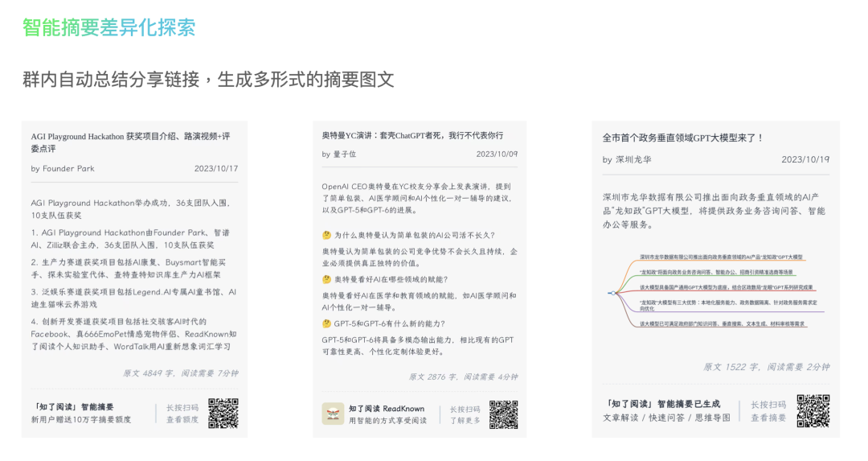This screenshot has width=868, height=461.
Task: Click the purple mind map branch "龙知政"大模型有三大优势
Action: 728,305
